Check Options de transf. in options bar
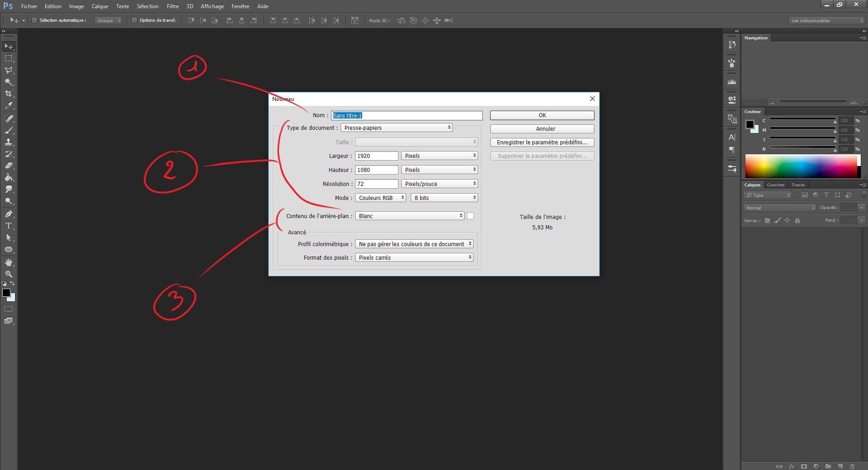The height and width of the screenshot is (470, 868). coord(134,20)
